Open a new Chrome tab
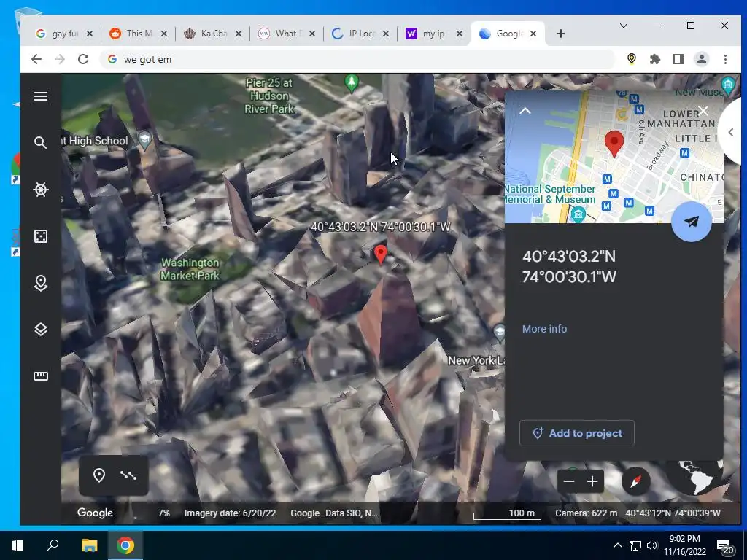The height and width of the screenshot is (560, 747). point(561,34)
